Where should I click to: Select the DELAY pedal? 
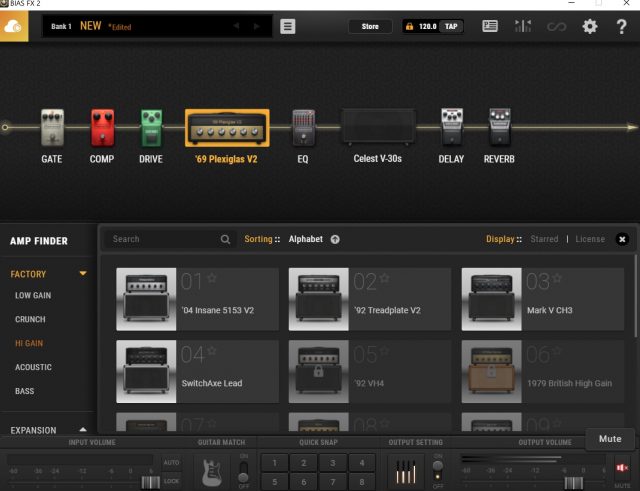point(452,126)
